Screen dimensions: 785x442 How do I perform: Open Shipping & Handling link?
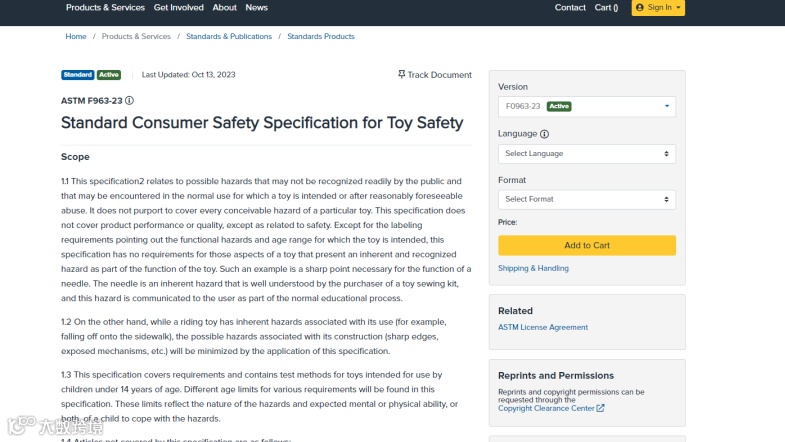point(531,268)
